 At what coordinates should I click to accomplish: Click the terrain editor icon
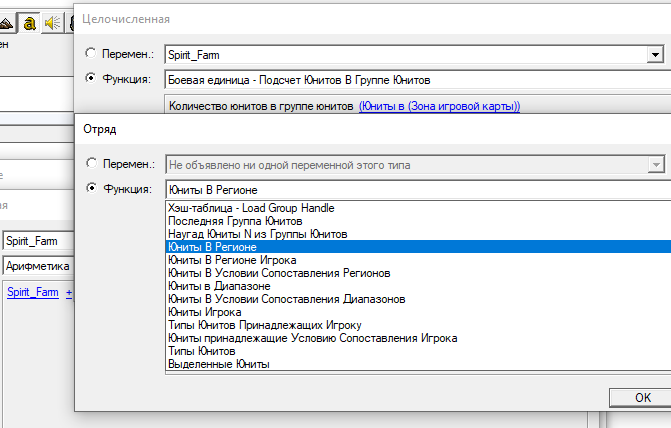tap(9, 21)
